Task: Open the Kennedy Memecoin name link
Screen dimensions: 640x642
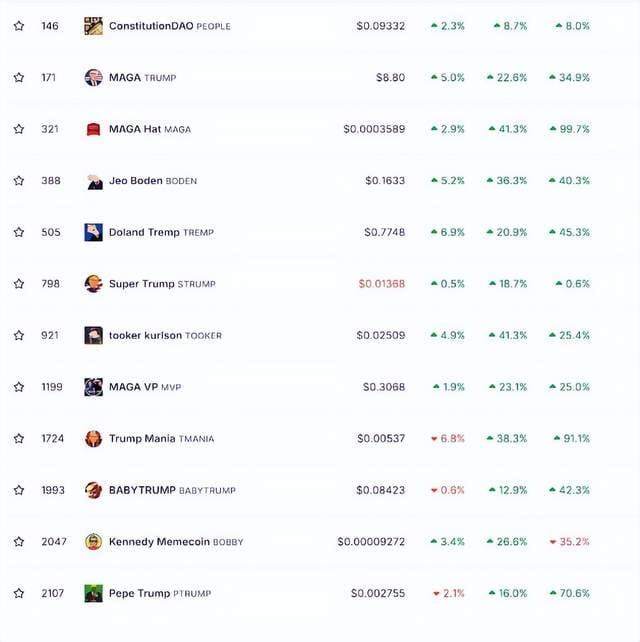Action: (x=159, y=542)
